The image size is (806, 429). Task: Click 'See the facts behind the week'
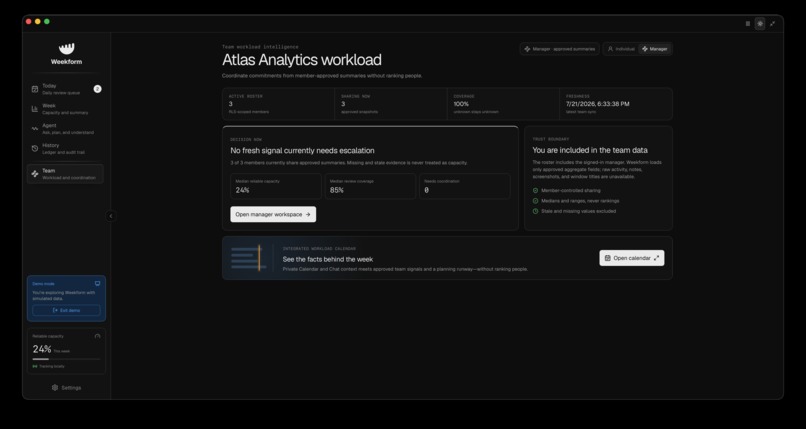tap(328, 259)
